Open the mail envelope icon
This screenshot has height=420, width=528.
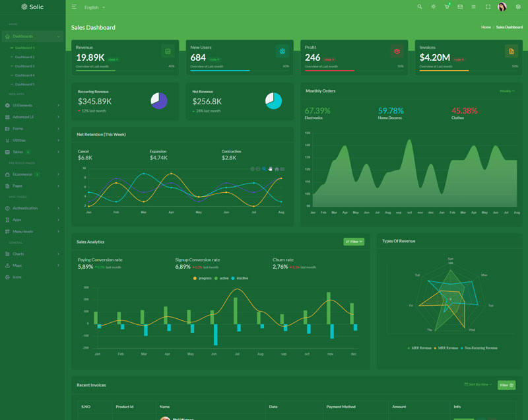[x=460, y=7]
